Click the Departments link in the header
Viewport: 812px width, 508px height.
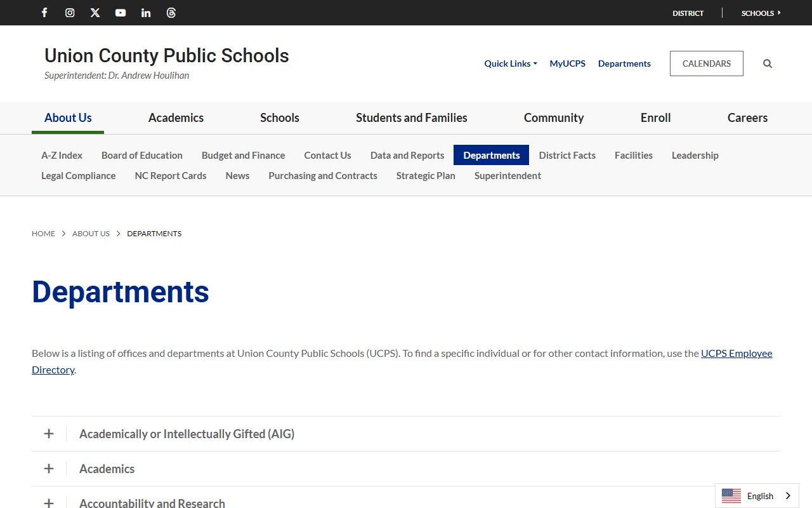[x=624, y=63]
